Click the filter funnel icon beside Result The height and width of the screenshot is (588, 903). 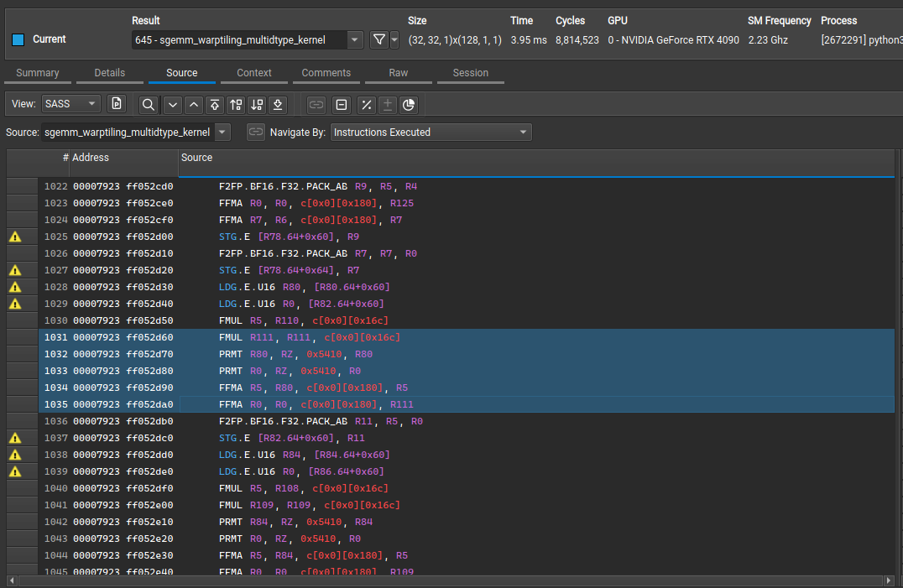point(379,39)
